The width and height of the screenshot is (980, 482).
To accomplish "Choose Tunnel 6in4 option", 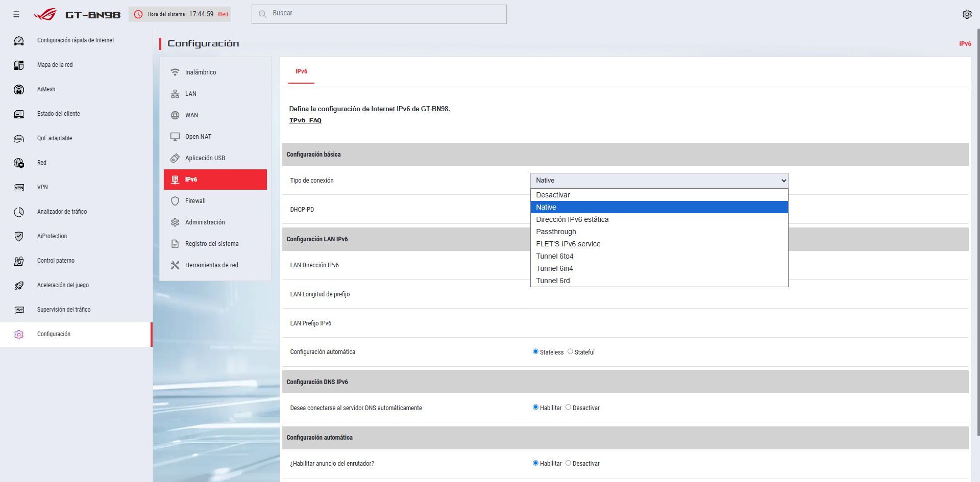I will click(x=659, y=268).
